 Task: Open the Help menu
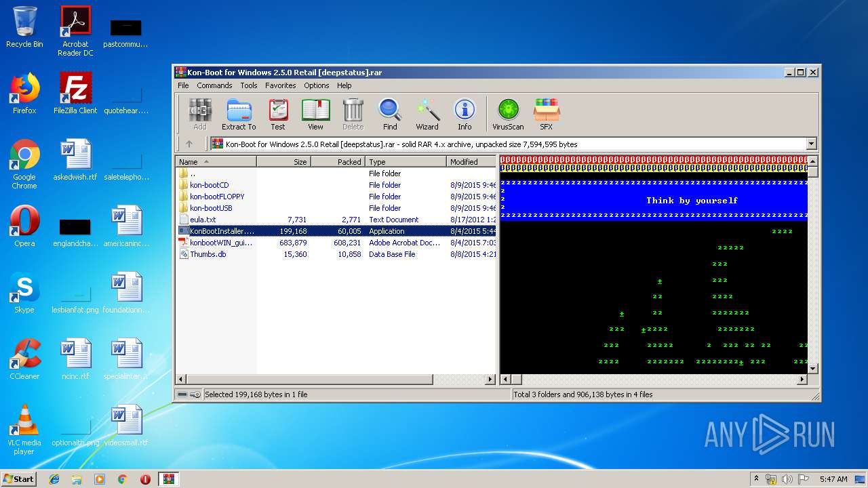click(x=344, y=85)
